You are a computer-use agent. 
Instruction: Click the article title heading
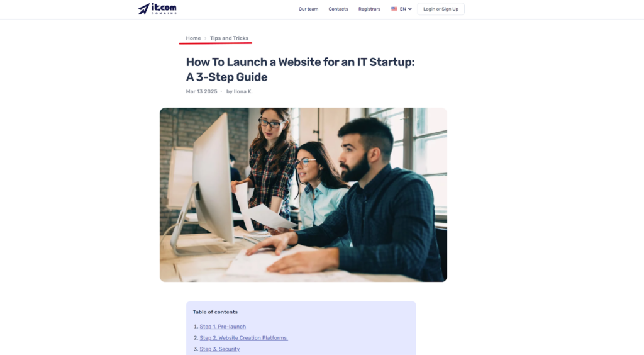click(x=300, y=69)
